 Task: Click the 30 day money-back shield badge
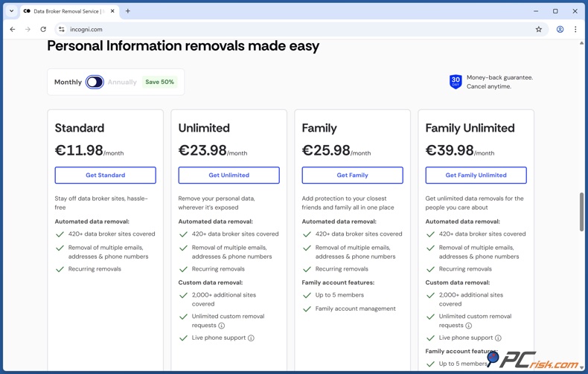pos(456,82)
